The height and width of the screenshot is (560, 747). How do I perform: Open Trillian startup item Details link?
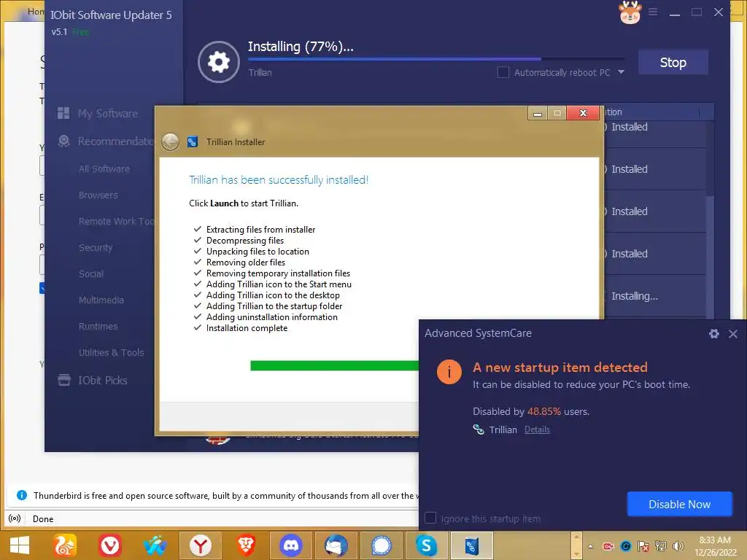537,429
